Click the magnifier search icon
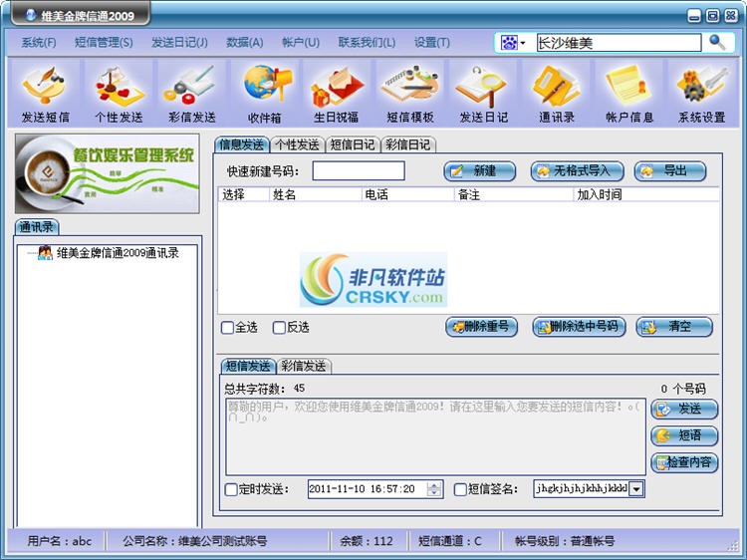Screen dimensions: 747x560 pyautogui.click(x=717, y=43)
